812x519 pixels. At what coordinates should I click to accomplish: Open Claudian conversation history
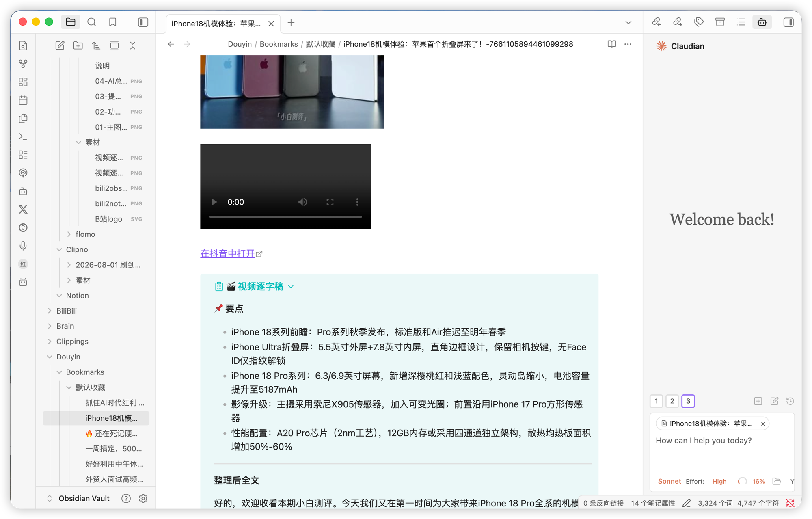790,401
